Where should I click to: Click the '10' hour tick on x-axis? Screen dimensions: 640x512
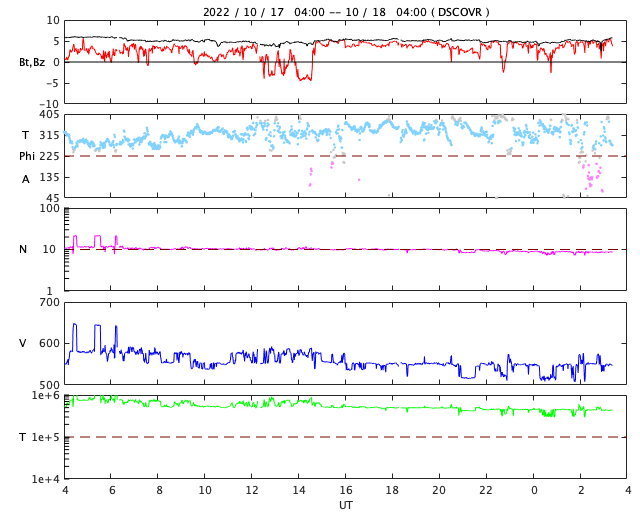click(x=205, y=490)
